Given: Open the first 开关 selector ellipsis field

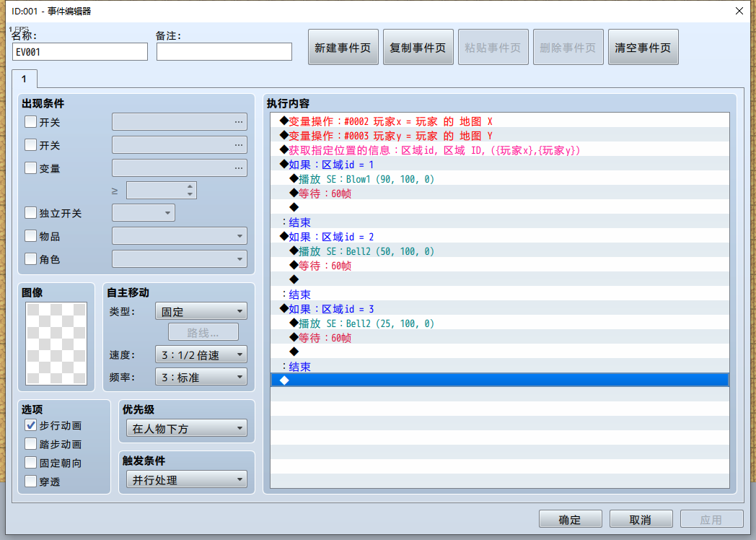Looking at the screenshot, I should click(x=180, y=121).
